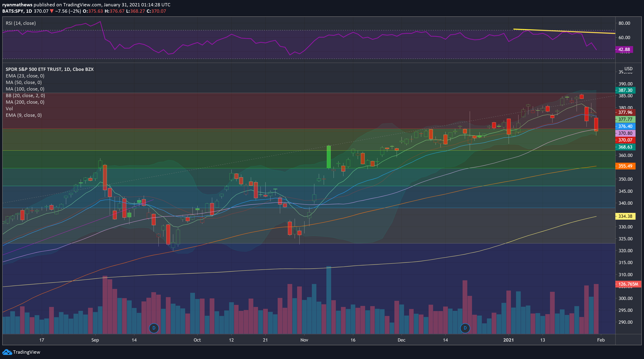
Task: Click the TradingView cloud logo icon
Action: point(7,352)
